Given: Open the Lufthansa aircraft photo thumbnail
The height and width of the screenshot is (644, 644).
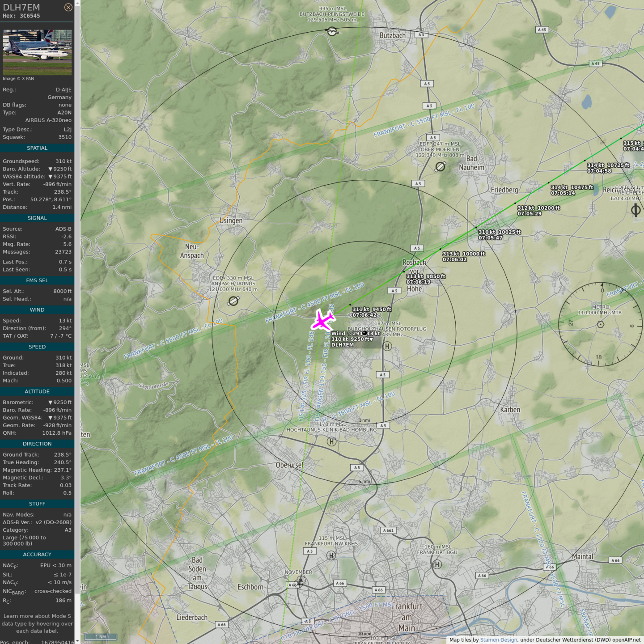Looking at the screenshot, I should click(x=37, y=52).
